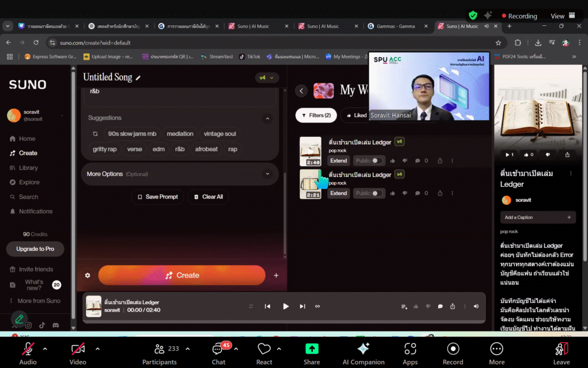
Task: Dislike the 2:21 song in the list
Action: pyautogui.click(x=405, y=193)
